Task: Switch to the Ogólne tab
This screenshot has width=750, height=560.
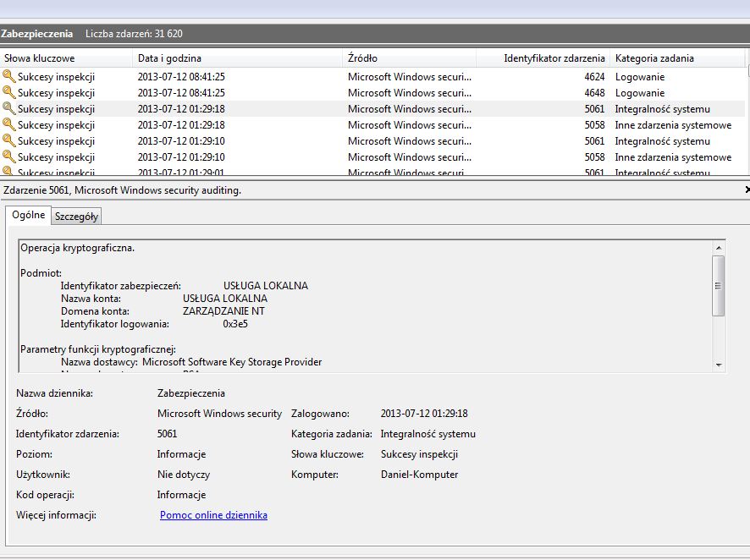Action: click(28, 215)
